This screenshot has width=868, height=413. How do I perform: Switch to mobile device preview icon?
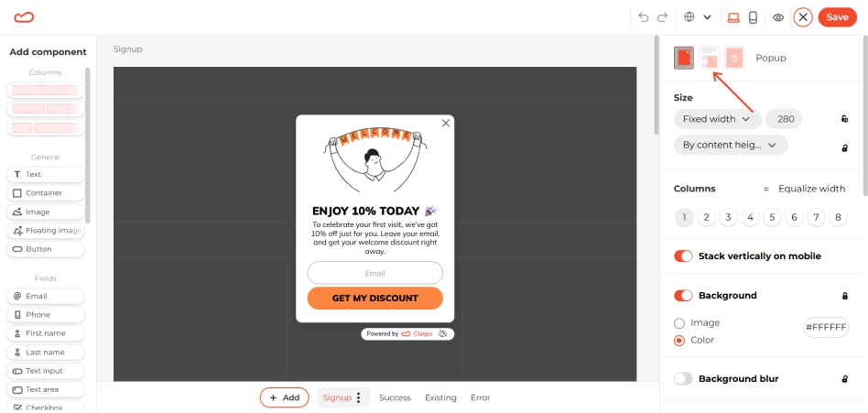(x=753, y=17)
